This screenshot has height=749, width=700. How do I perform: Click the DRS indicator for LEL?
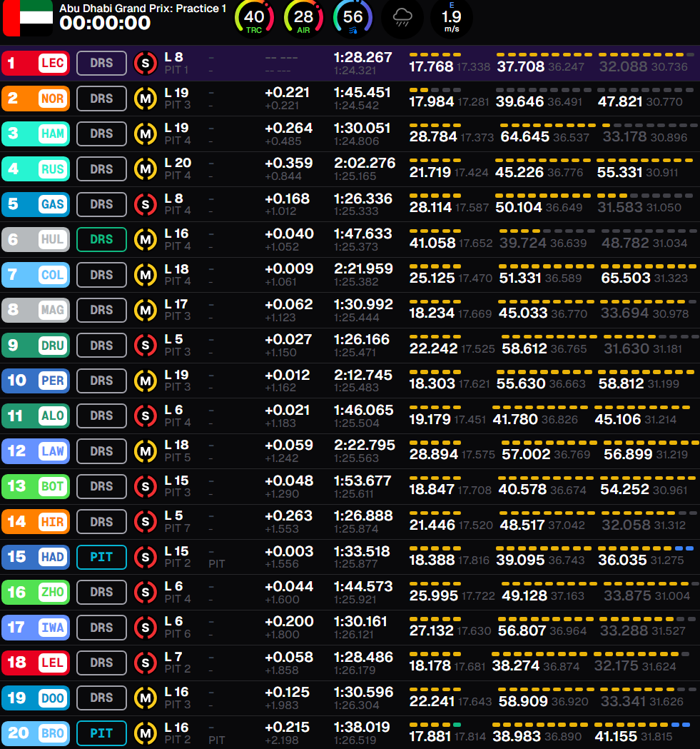[102, 663]
